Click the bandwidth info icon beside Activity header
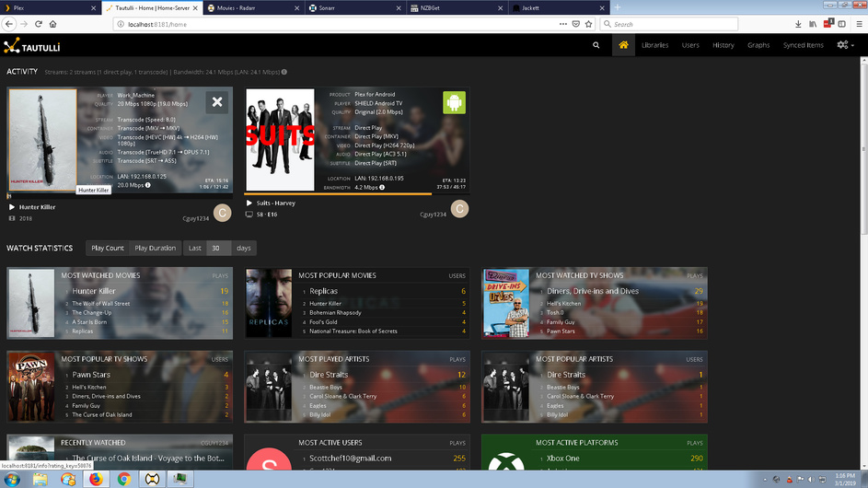 point(284,72)
